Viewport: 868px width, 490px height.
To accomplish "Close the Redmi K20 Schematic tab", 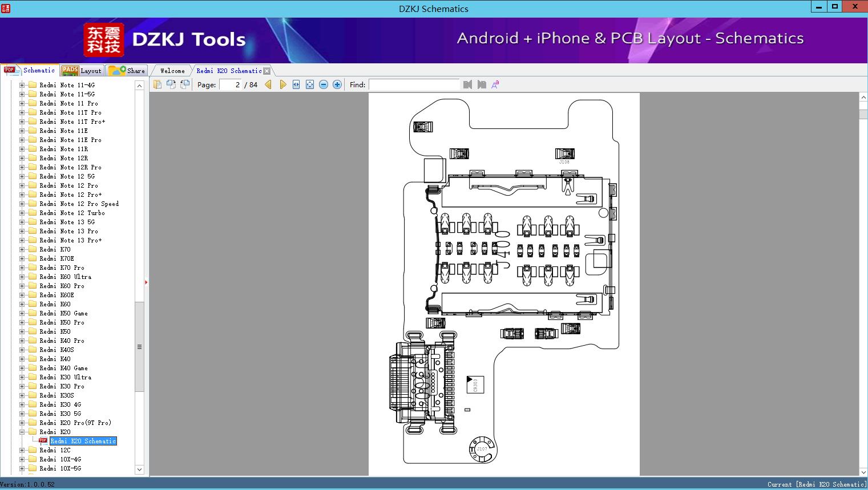I will coord(267,71).
